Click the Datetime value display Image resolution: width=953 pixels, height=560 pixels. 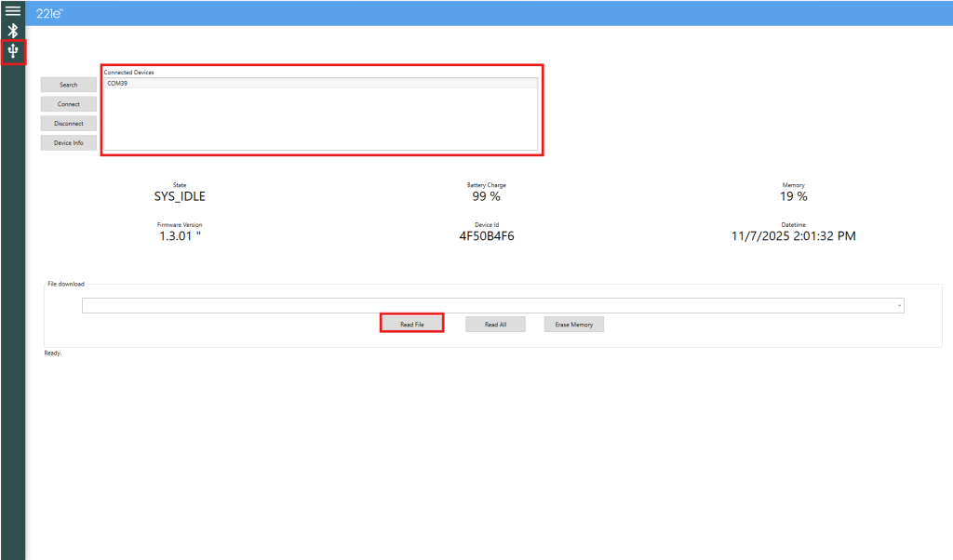(x=793, y=236)
